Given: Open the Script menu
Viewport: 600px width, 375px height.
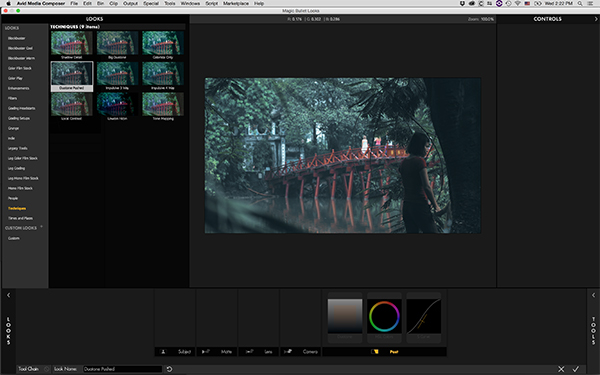Looking at the screenshot, I should (212, 3).
